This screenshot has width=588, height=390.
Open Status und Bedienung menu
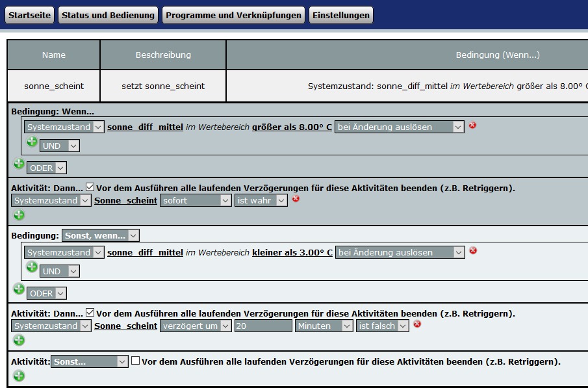tap(108, 15)
